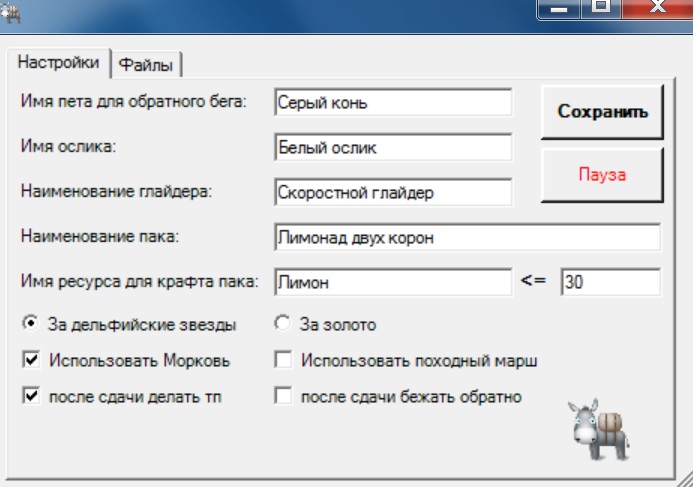Focus the pet name field "Серый конь"
The image size is (694, 487).
click(392, 103)
